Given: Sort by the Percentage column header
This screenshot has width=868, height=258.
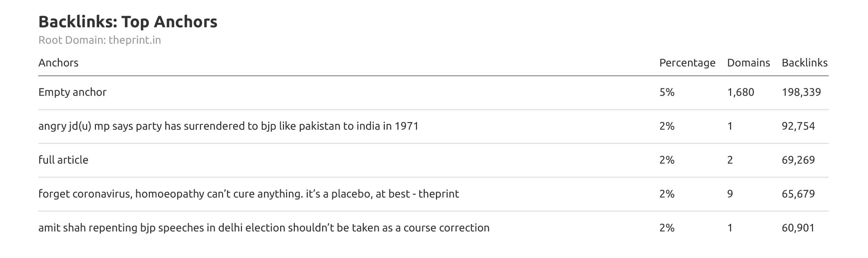Looking at the screenshot, I should click(x=687, y=63).
